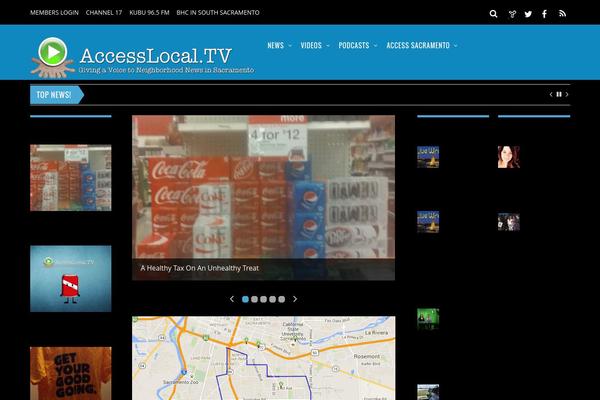Viewport: 600px width, 400px height.
Task: Open the Facebook icon in header
Action: pyautogui.click(x=544, y=14)
